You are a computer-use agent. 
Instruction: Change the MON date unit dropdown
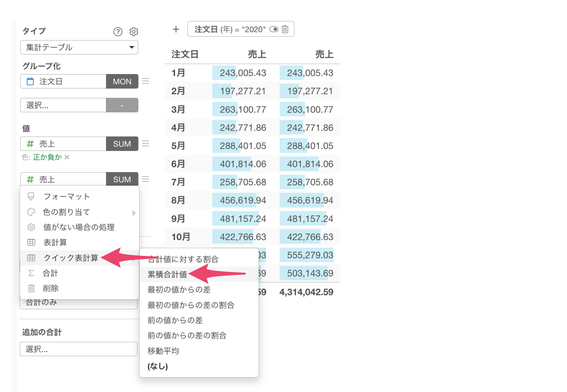pyautogui.click(x=122, y=81)
